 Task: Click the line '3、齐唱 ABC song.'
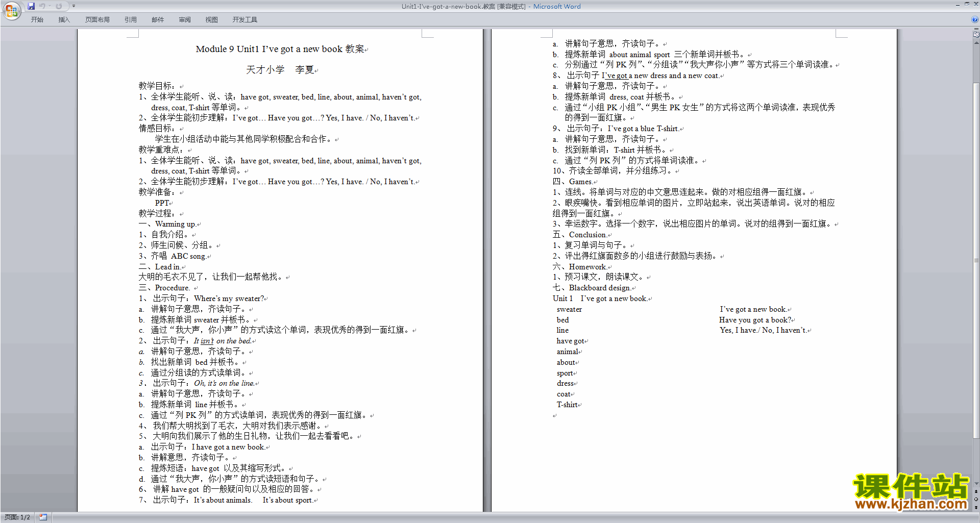tap(173, 256)
